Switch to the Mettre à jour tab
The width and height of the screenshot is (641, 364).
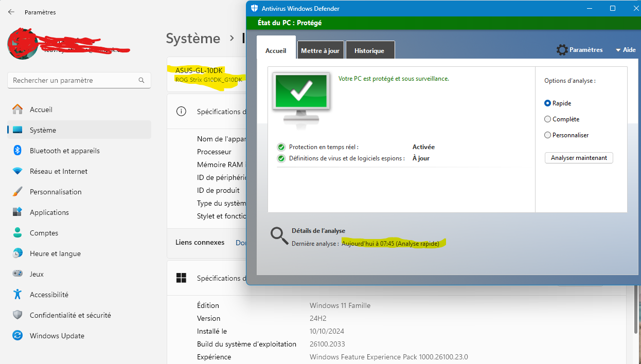320,50
